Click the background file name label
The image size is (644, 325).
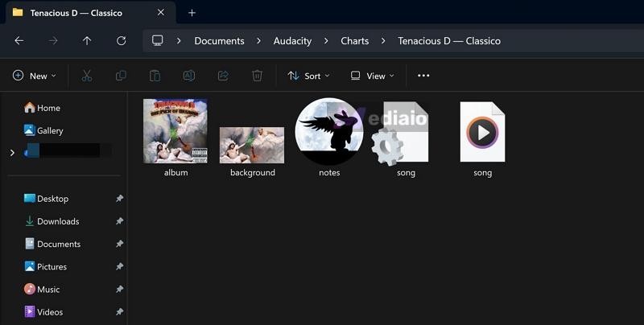(x=253, y=173)
